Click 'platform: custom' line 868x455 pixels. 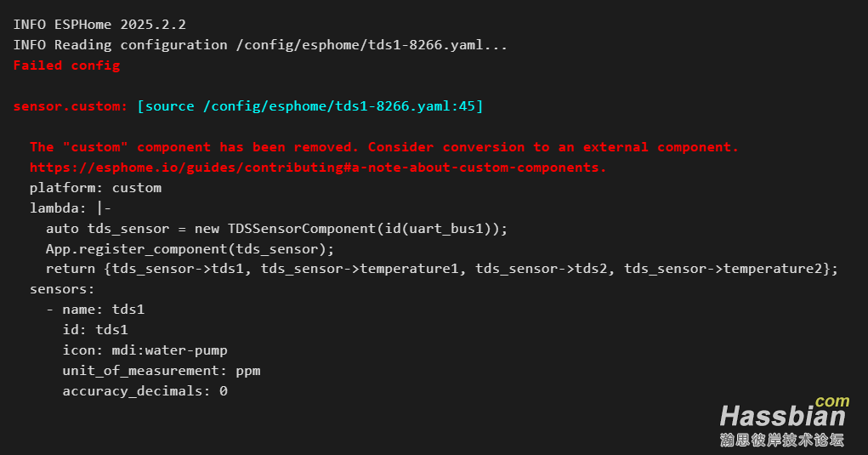95,188
